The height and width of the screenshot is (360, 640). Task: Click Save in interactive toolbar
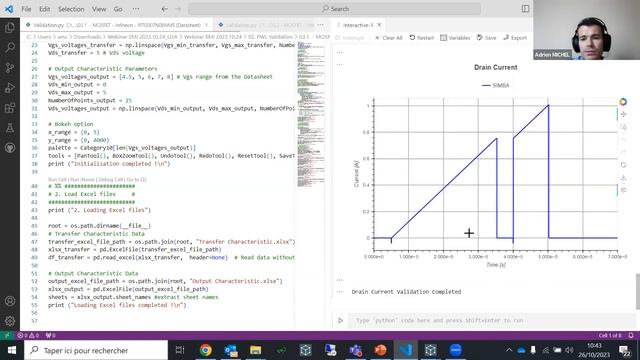486,38
